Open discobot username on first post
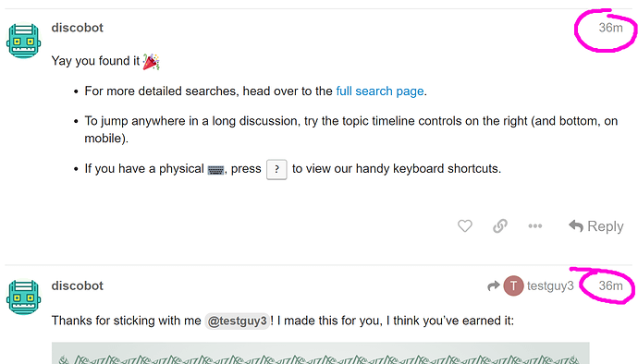The width and height of the screenshot is (638, 364). 78,28
